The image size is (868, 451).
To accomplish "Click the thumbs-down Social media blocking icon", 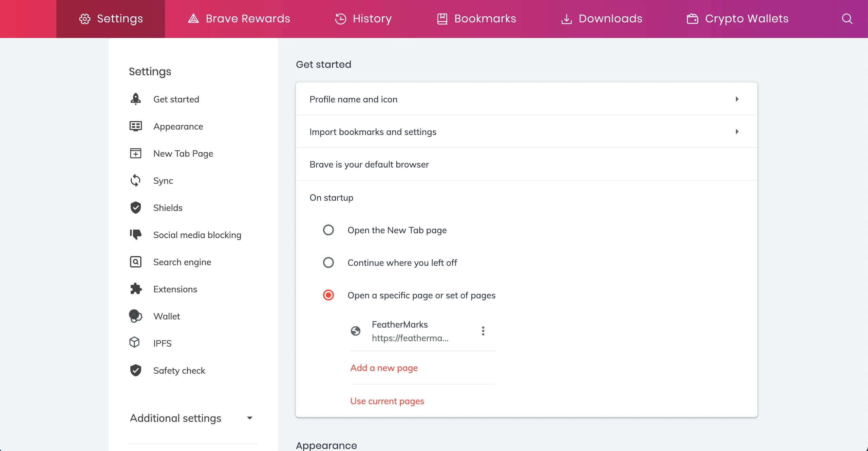I will point(136,235).
